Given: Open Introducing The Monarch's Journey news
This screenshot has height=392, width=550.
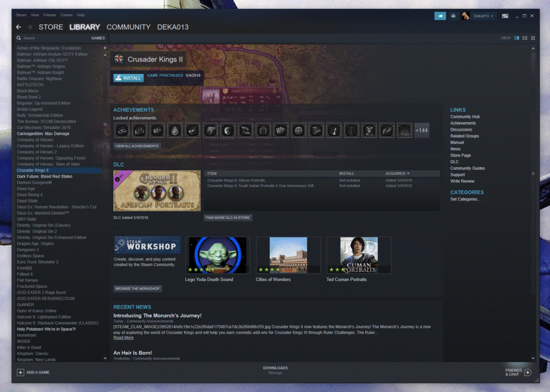Looking at the screenshot, I should 157,316.
